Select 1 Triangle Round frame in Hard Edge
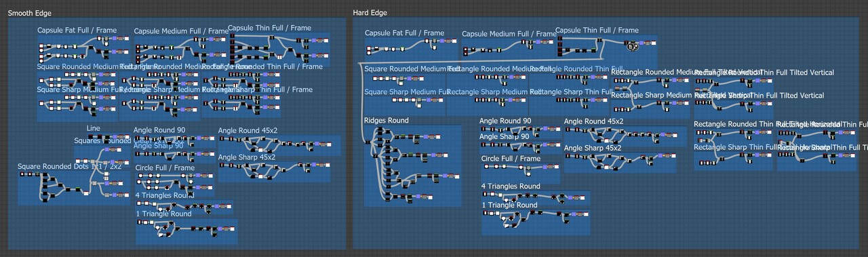The width and height of the screenshot is (868, 257). coord(509,205)
